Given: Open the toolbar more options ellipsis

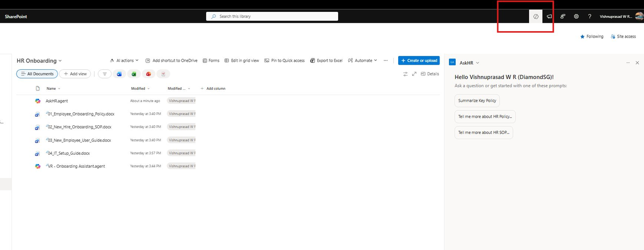Looking at the screenshot, I should pos(385,61).
